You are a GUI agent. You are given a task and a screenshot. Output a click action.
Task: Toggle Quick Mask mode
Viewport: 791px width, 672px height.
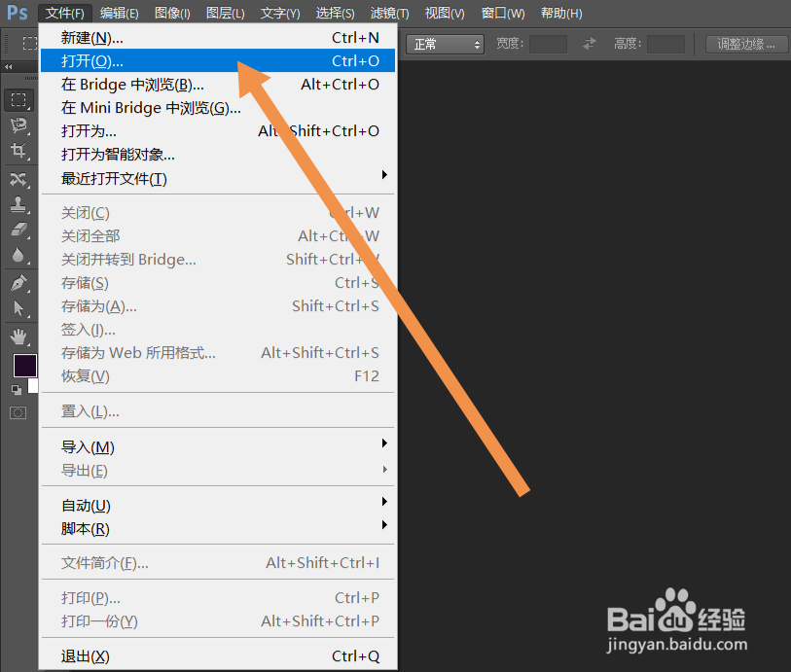(x=18, y=412)
